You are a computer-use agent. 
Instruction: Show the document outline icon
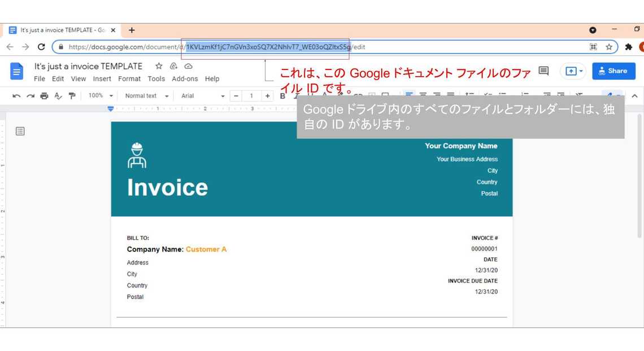[20, 131]
